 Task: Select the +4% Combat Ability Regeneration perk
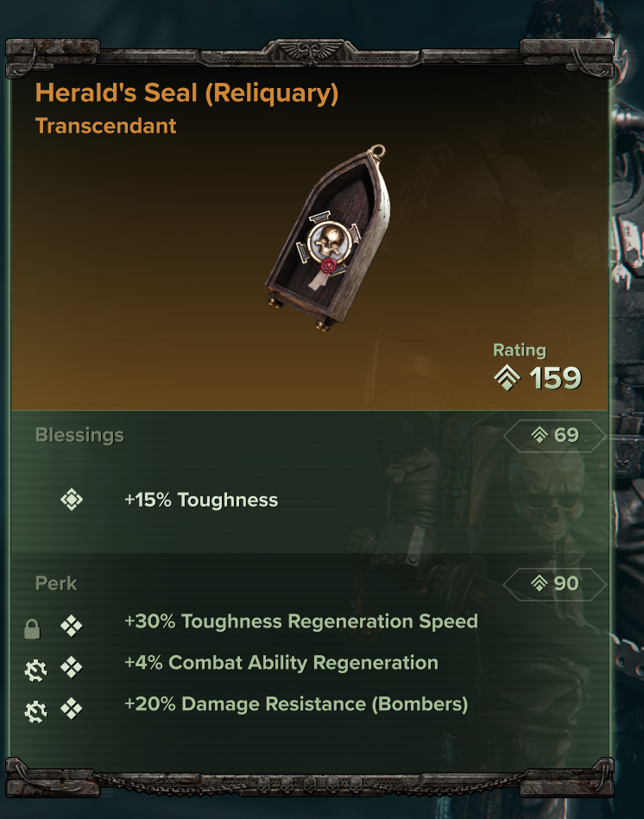(281, 663)
